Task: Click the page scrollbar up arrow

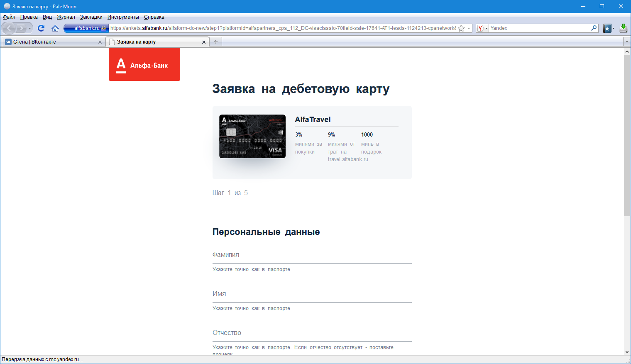Action: tap(627, 51)
